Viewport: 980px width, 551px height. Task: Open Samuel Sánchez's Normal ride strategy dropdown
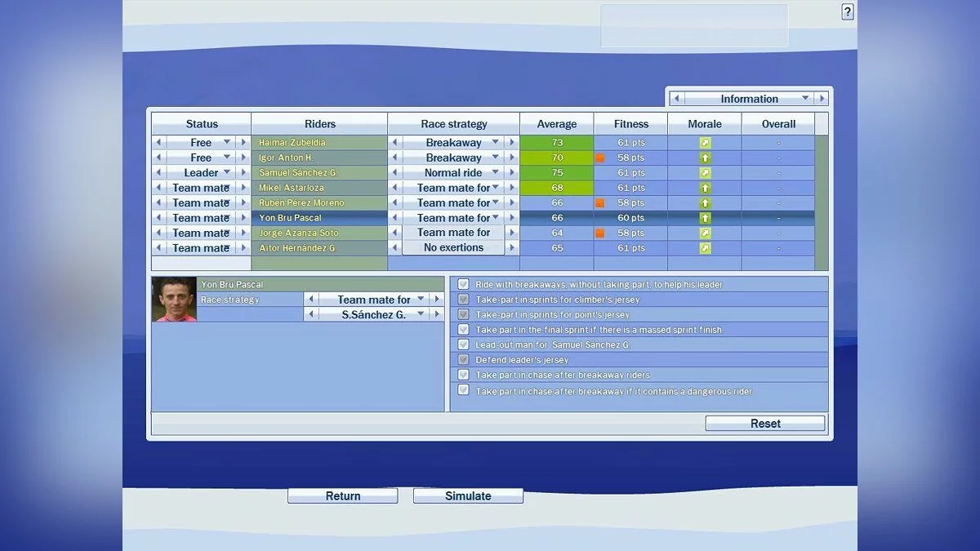453,173
